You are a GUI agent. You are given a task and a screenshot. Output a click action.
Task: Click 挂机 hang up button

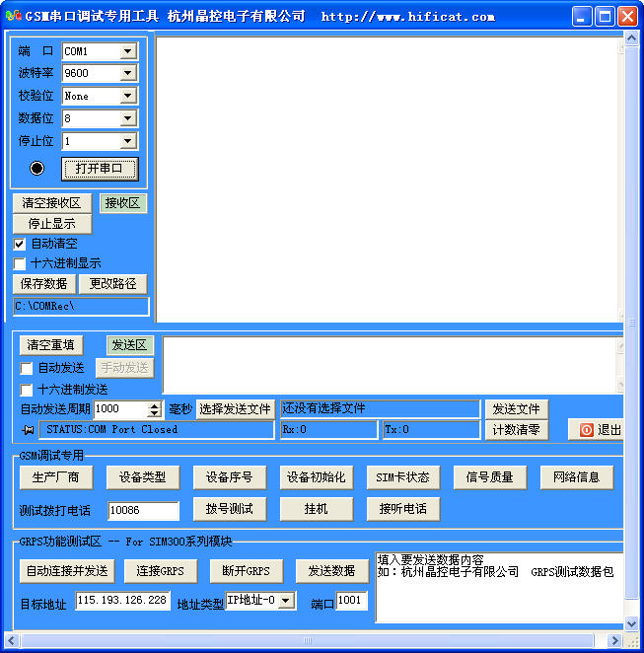click(x=317, y=509)
